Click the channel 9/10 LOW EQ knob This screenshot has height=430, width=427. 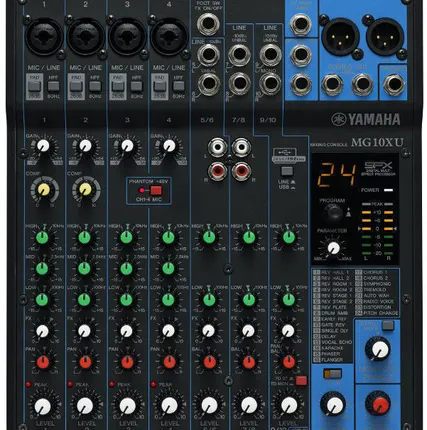click(289, 300)
